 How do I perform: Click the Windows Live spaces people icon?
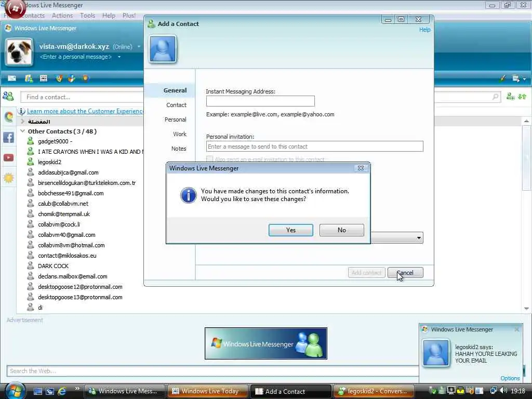29,78
